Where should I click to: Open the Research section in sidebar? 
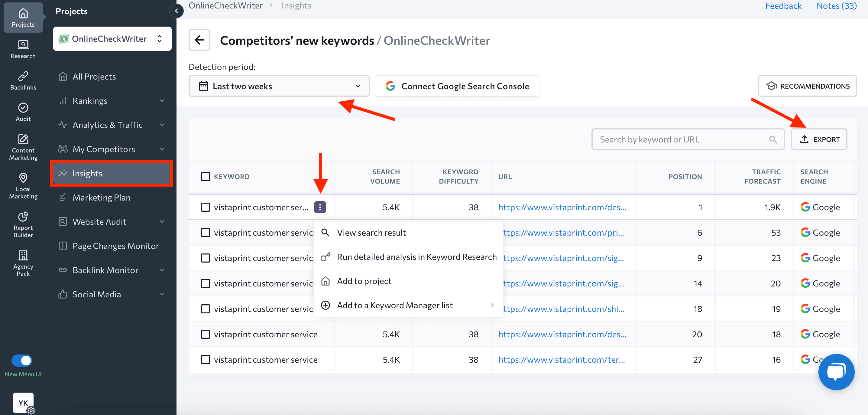23,49
